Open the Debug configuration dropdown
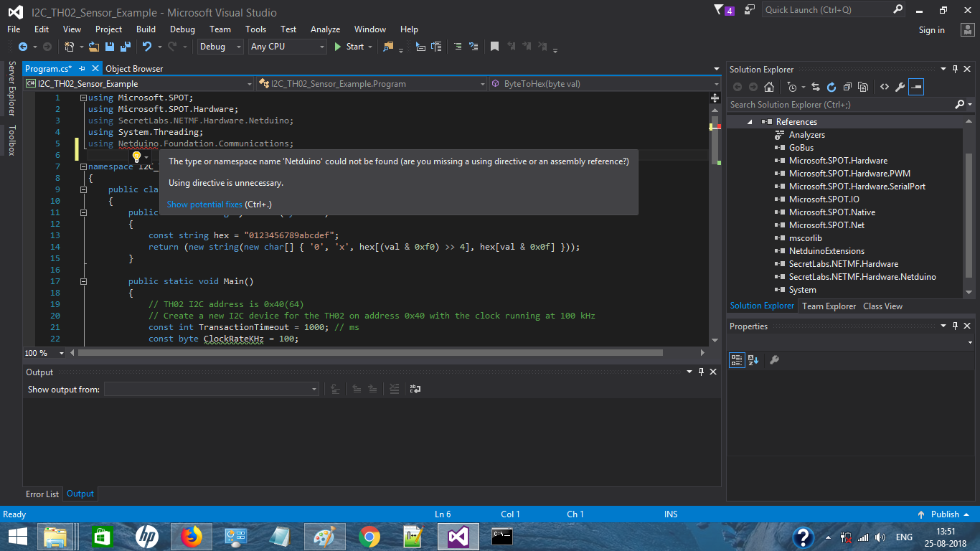The width and height of the screenshot is (980, 551). tap(220, 47)
